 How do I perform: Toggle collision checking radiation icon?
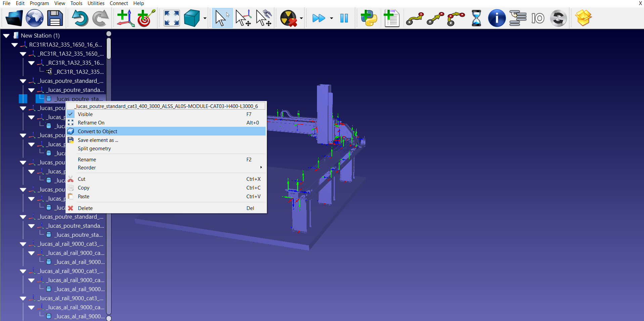point(288,18)
